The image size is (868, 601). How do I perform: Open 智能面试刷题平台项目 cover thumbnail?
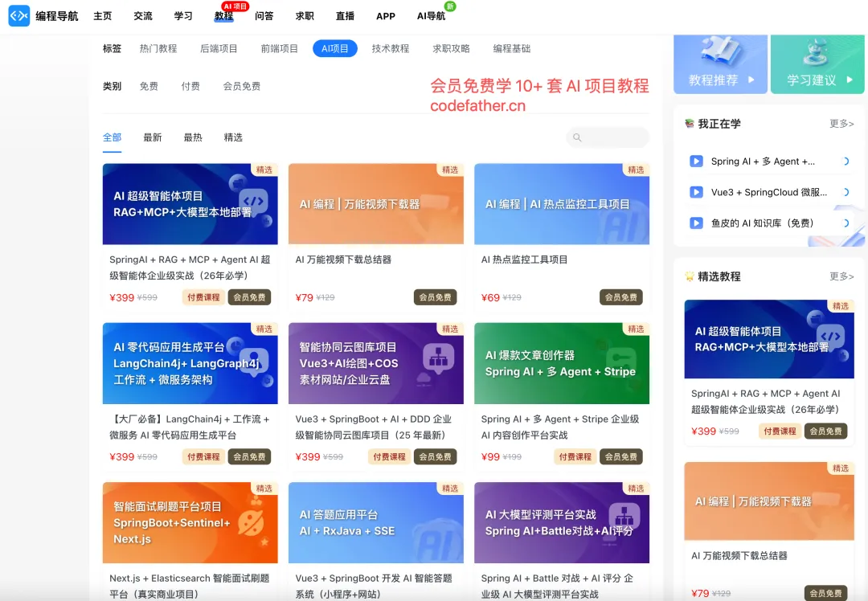[x=190, y=522]
